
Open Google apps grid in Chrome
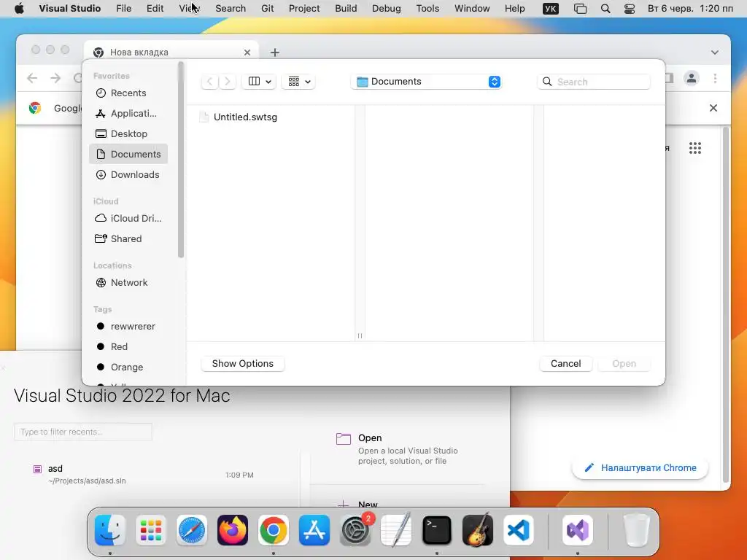695,148
